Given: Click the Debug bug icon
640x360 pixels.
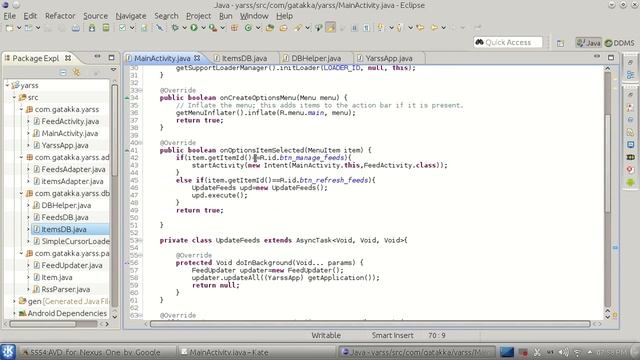Looking at the screenshot, I should (175, 28).
